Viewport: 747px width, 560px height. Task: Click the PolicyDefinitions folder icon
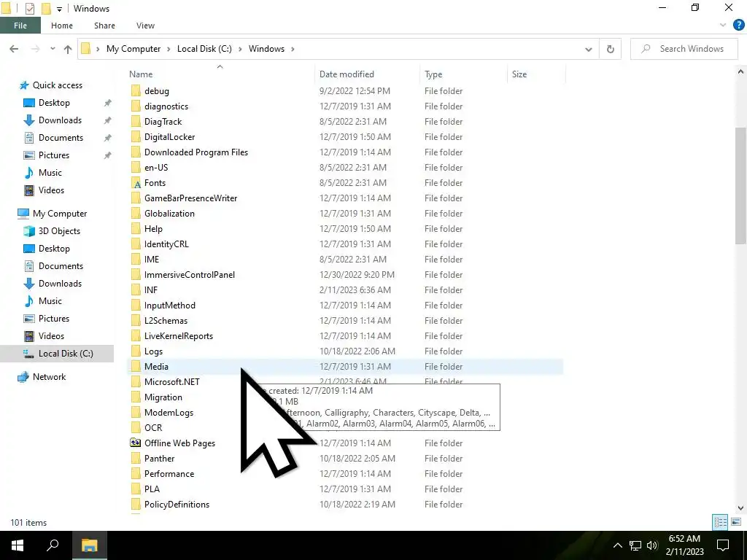coord(136,505)
